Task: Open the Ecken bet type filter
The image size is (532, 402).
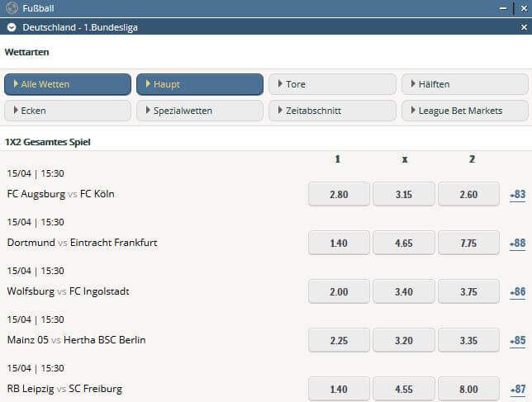Action: click(x=68, y=111)
